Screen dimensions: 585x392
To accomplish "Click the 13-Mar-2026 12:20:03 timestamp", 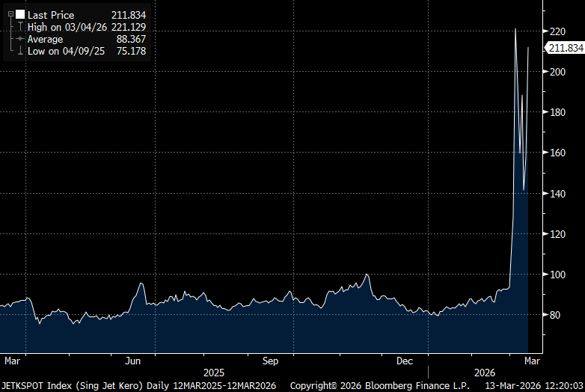I will 534,386.
